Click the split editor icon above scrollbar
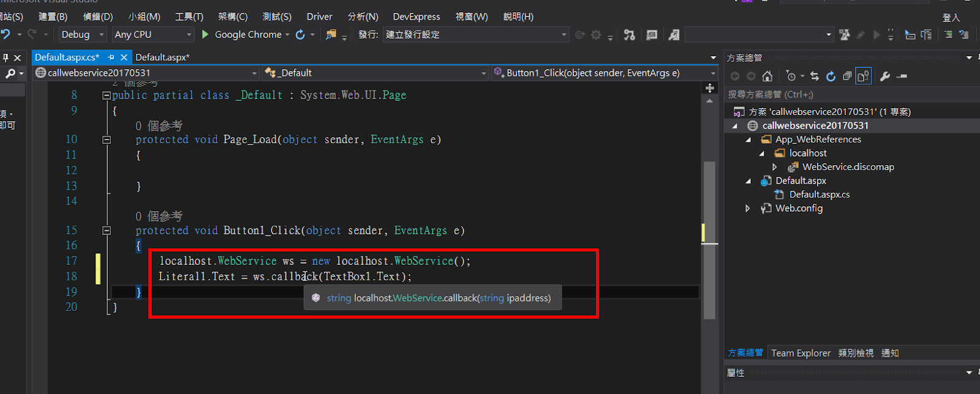The width and height of the screenshot is (980, 394). point(710,88)
